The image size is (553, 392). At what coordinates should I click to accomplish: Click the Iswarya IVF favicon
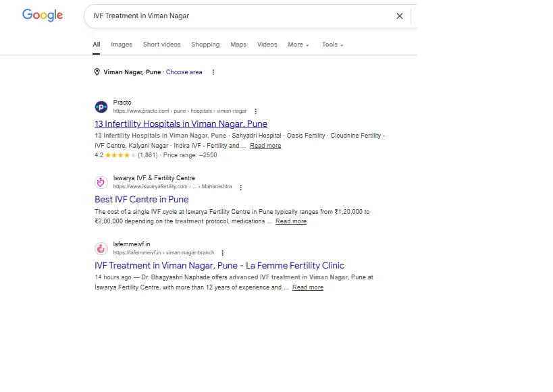tap(101, 182)
